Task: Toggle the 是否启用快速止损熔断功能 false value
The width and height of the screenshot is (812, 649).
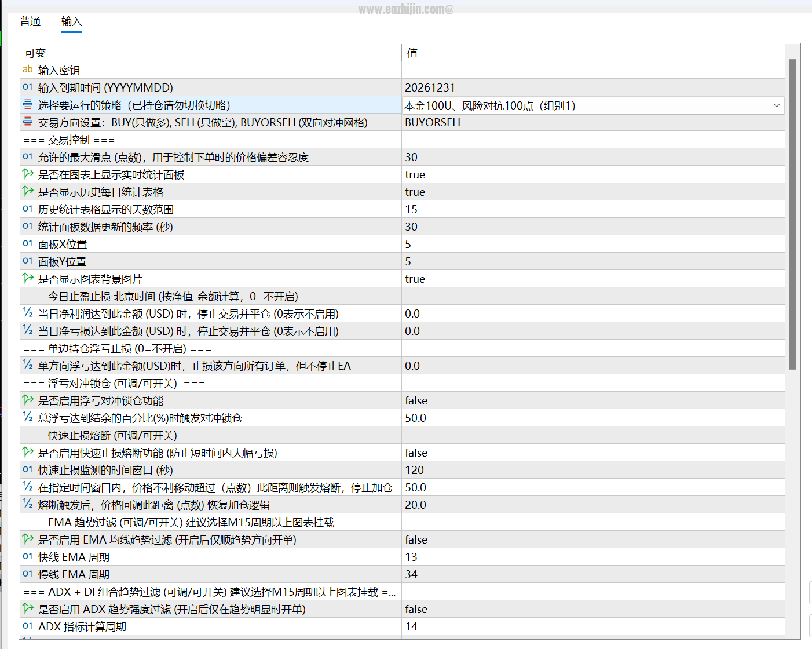Action: [x=593, y=453]
